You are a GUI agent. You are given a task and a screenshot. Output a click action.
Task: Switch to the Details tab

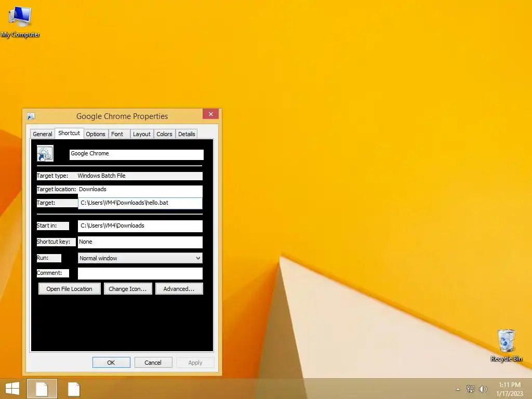(x=187, y=134)
